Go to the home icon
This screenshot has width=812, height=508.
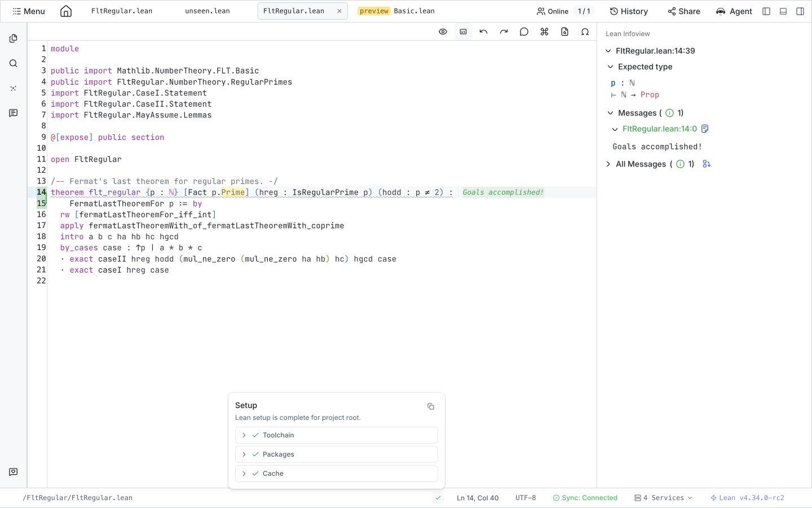[66, 11]
